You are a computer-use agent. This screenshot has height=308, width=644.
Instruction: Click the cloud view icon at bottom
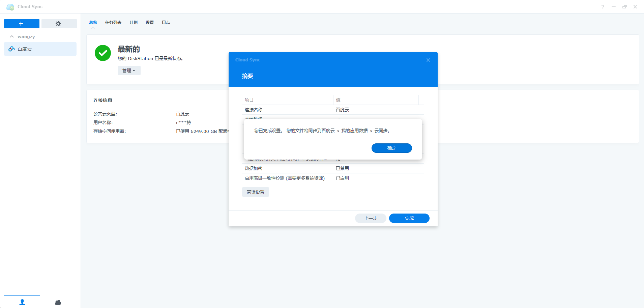pyautogui.click(x=58, y=302)
